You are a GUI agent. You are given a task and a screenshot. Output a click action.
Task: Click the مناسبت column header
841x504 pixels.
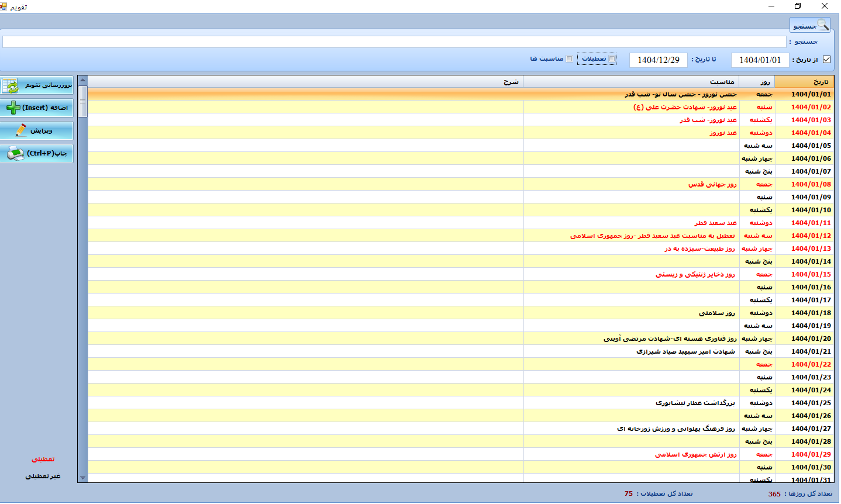[x=630, y=82]
